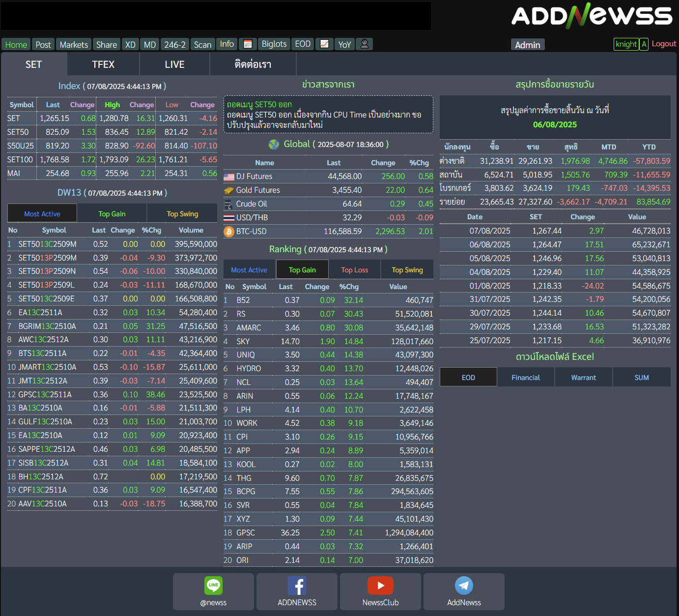The height and width of the screenshot is (616, 679).
Task: Switch to the TFEX tab
Action: [103, 64]
